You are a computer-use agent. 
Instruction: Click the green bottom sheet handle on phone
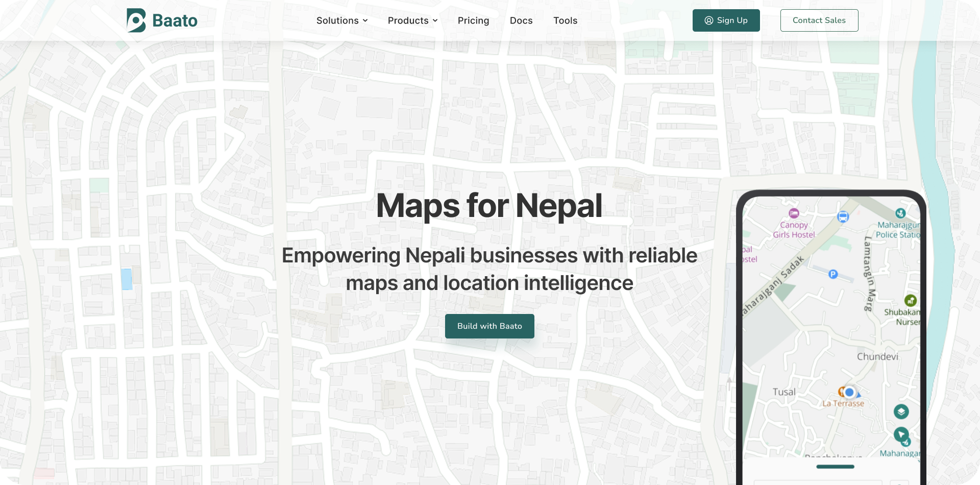coord(835,467)
